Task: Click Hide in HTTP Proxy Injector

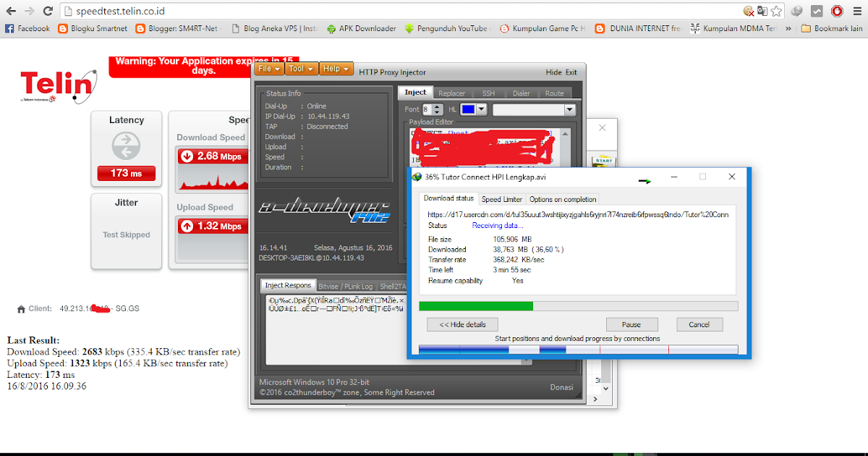Action: click(553, 72)
